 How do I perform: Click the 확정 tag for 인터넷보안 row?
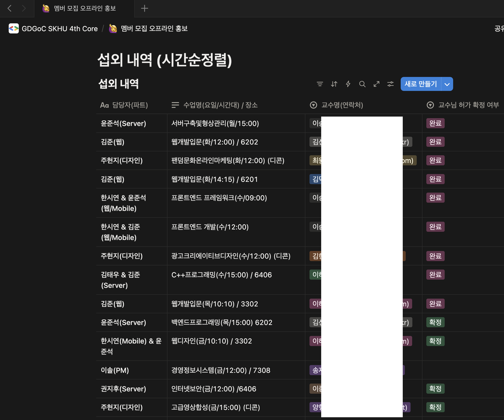[x=435, y=389]
